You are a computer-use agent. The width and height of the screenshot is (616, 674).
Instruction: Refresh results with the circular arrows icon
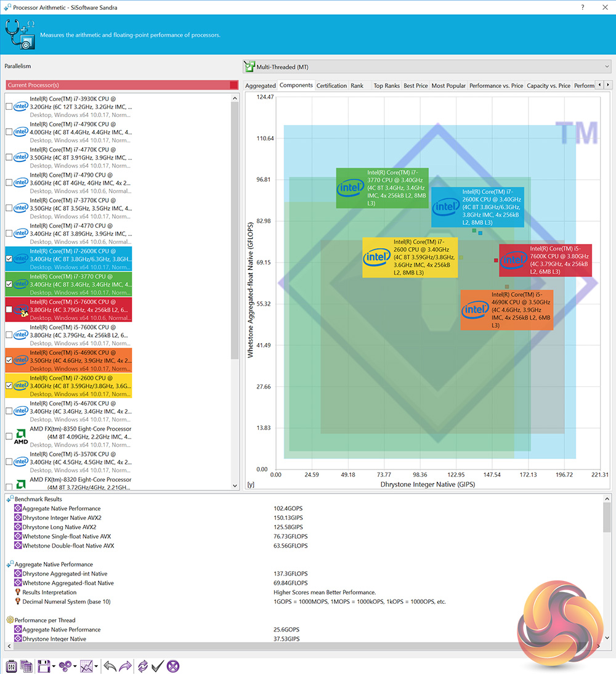143,666
